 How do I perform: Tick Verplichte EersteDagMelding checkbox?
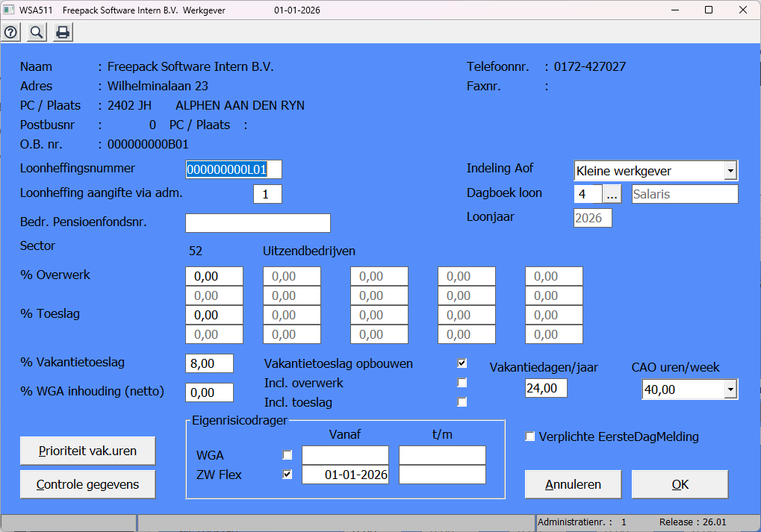pos(531,436)
